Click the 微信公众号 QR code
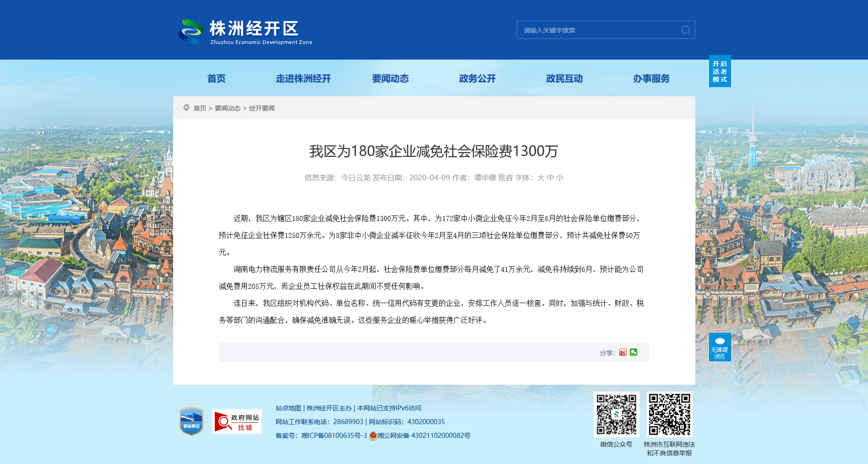This screenshot has width=868, height=464. pos(616,414)
